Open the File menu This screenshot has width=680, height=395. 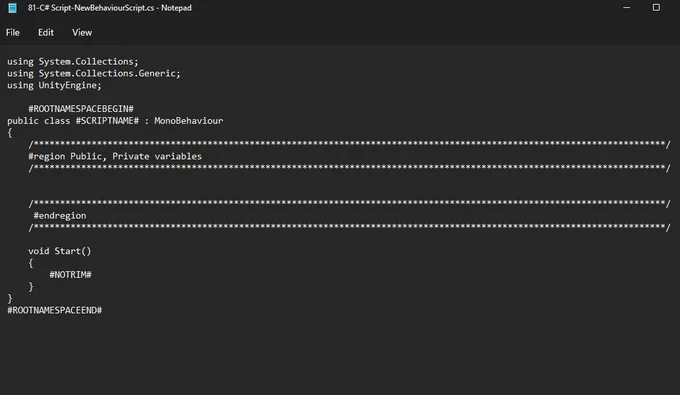tap(13, 33)
